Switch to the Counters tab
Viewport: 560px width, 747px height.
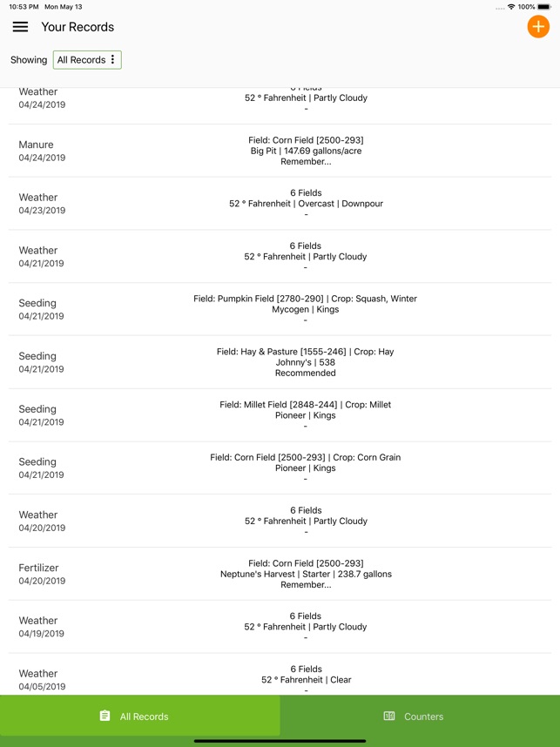420,717
